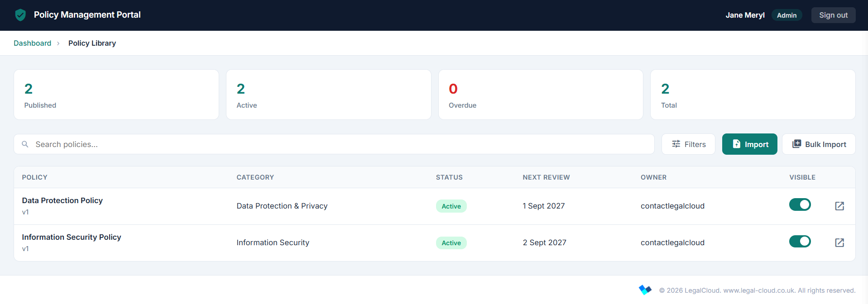Open the Overdue stat card
This screenshot has height=304, width=868.
click(x=541, y=95)
